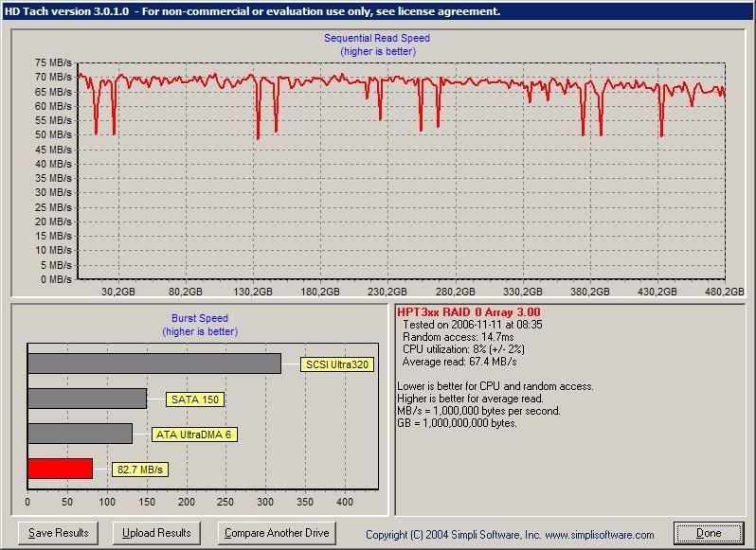Click the 50 MB/s axis label
The width and height of the screenshot is (756, 550).
[53, 134]
